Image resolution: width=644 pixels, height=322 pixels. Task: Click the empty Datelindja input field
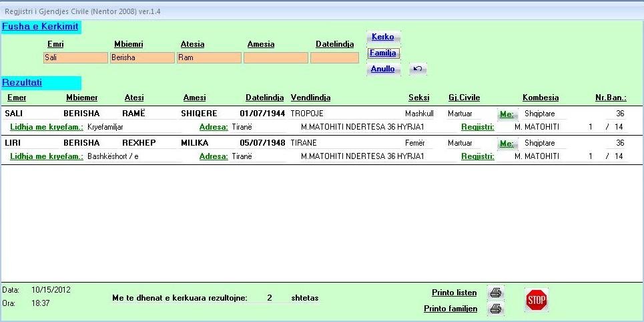tap(334, 57)
